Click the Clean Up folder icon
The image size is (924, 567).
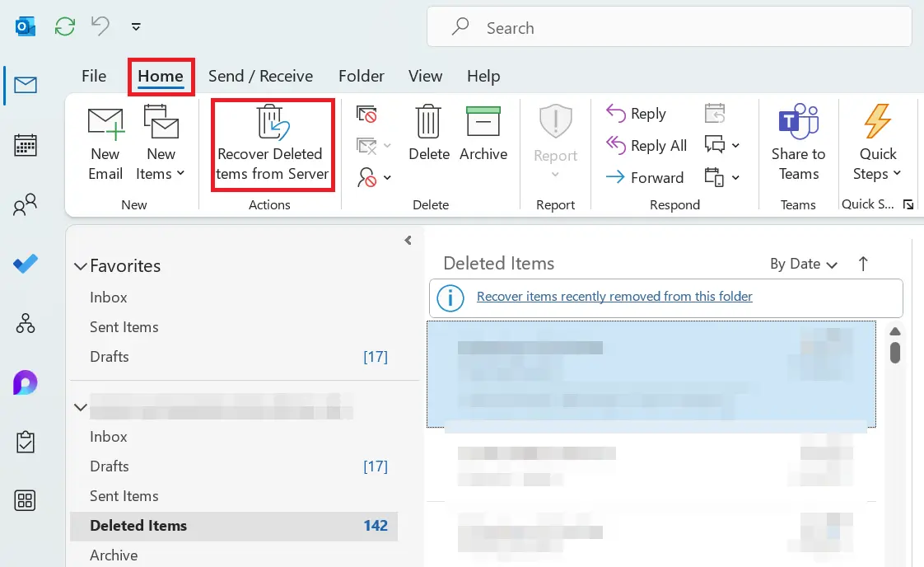[x=366, y=146]
